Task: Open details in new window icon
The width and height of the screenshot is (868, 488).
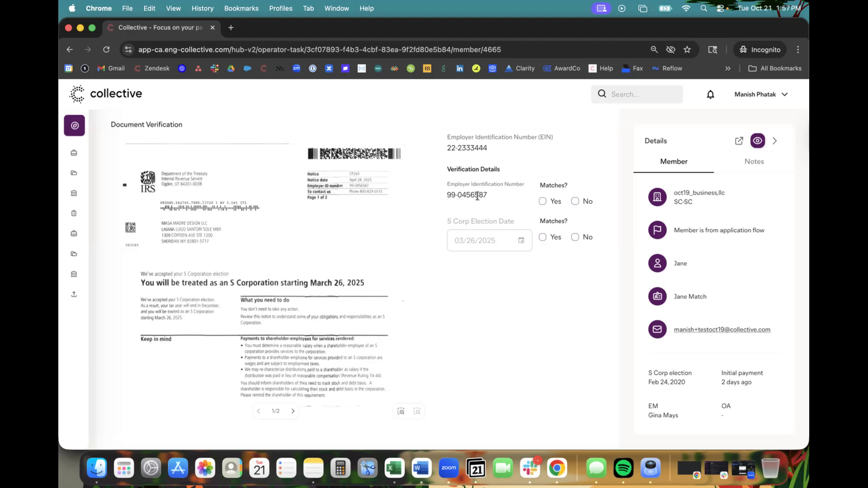Action: pyautogui.click(x=739, y=141)
